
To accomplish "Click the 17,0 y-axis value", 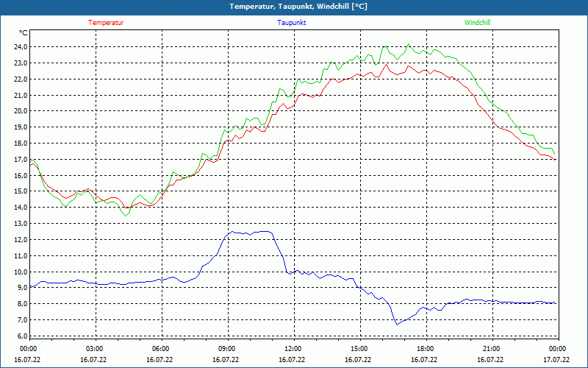I will (21, 159).
